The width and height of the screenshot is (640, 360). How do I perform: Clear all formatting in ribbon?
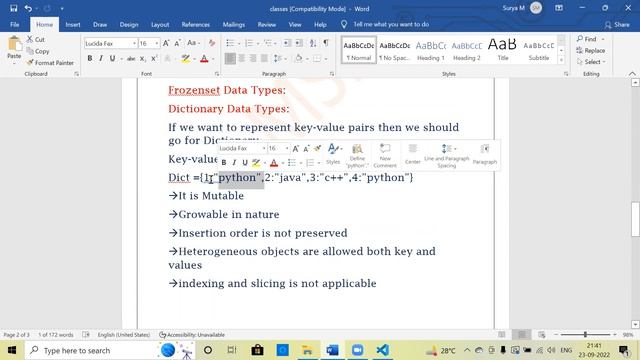(211, 43)
